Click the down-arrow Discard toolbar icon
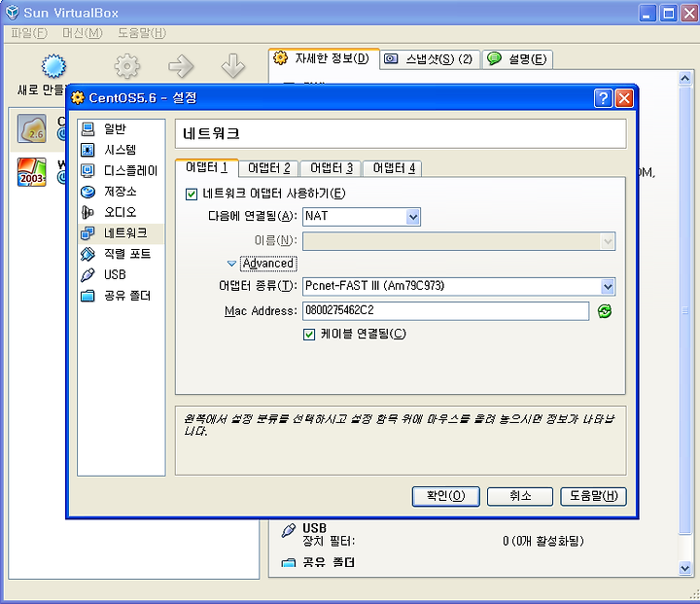This screenshot has height=604, width=700. tap(233, 66)
